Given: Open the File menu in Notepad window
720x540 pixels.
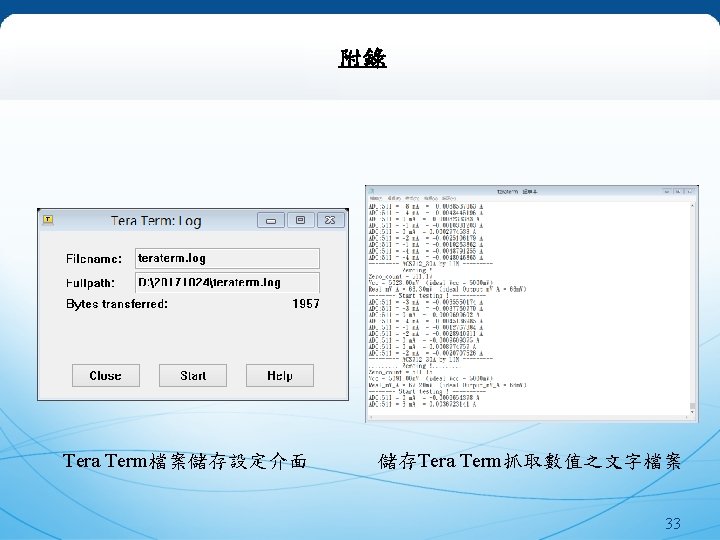Looking at the screenshot, I should (x=375, y=198).
